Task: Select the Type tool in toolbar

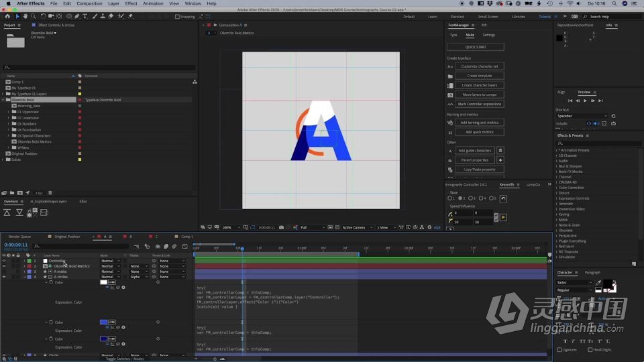Action: click(85, 16)
